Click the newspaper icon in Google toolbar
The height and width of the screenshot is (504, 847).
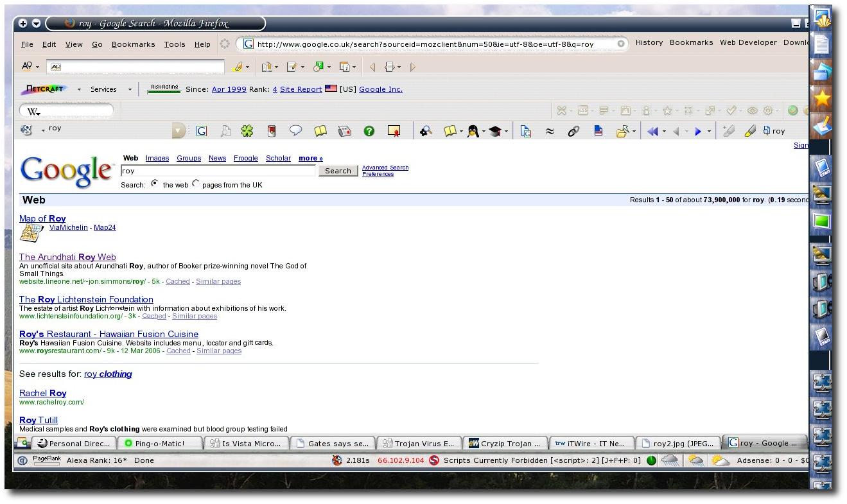[345, 131]
